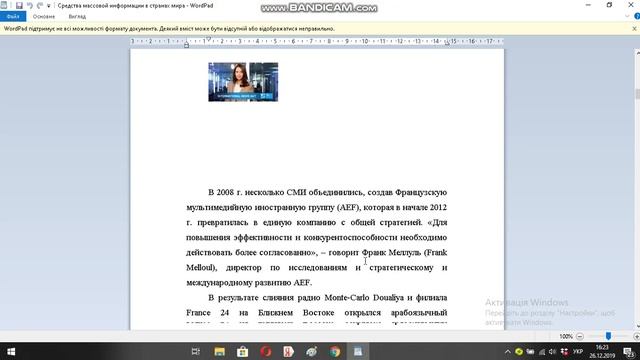
Task: Switch to the Основне ribbon tab
Action: (44, 17)
